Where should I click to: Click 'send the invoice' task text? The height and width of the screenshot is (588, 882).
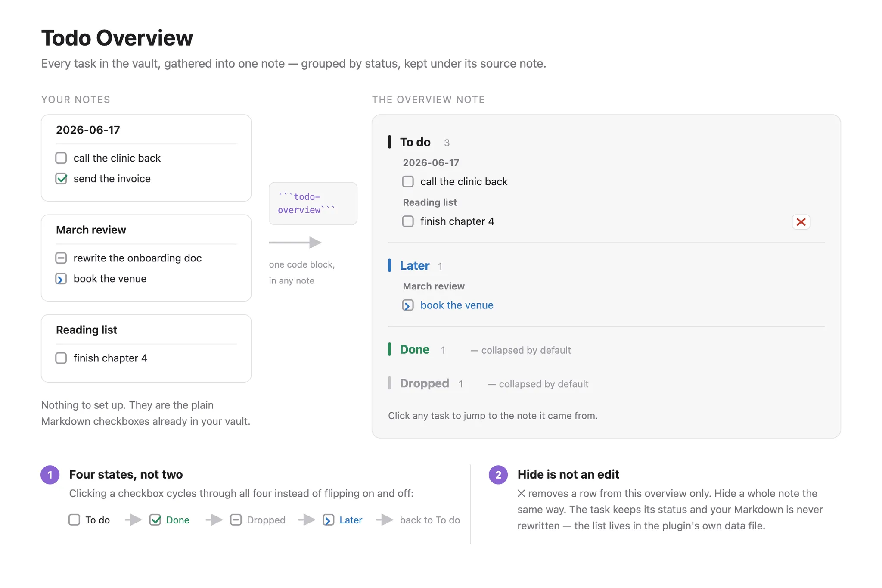(x=112, y=179)
